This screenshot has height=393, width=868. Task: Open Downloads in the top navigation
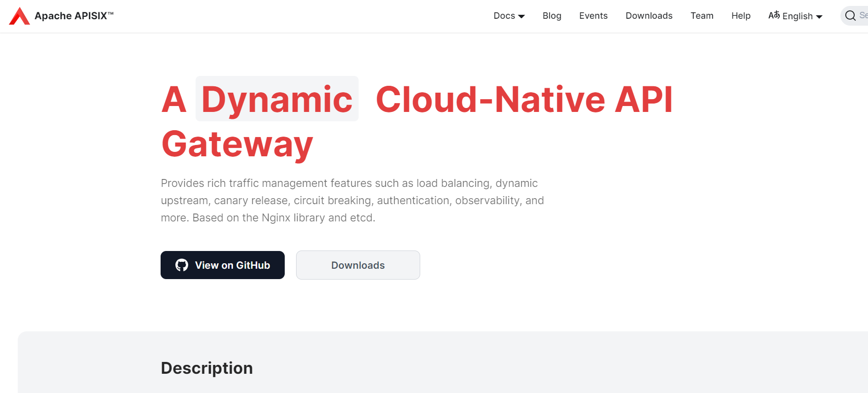pyautogui.click(x=649, y=16)
